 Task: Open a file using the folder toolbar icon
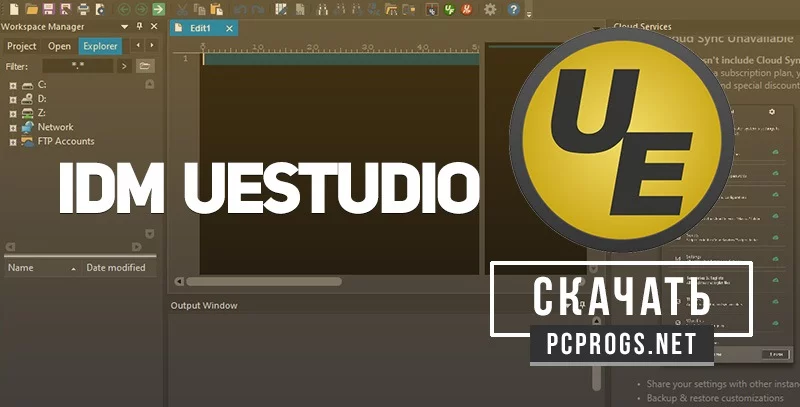[32, 9]
